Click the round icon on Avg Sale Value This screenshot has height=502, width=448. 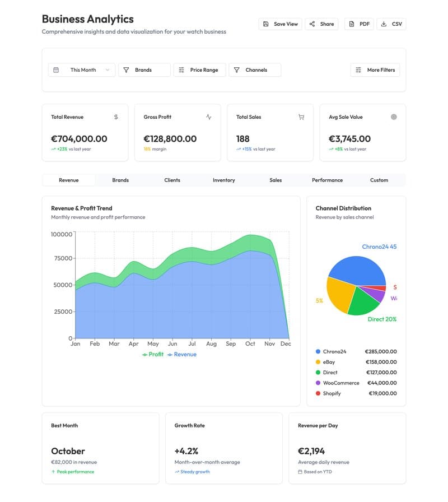(394, 117)
